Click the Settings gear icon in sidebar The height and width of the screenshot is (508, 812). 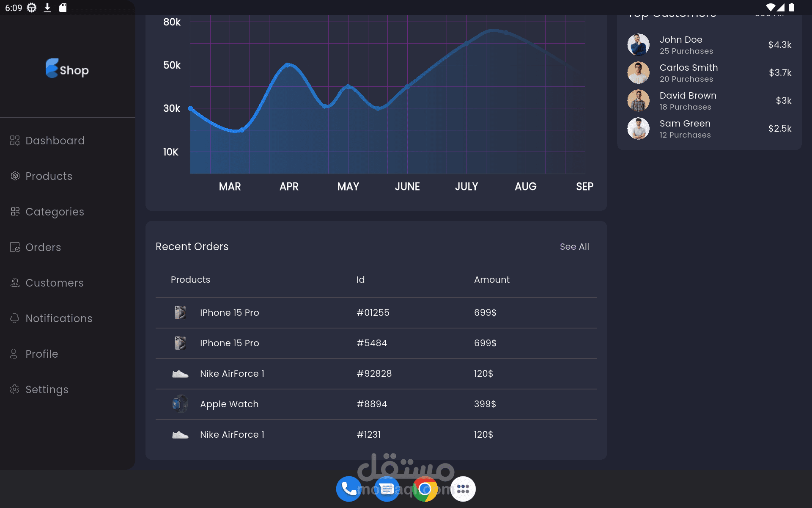point(15,389)
